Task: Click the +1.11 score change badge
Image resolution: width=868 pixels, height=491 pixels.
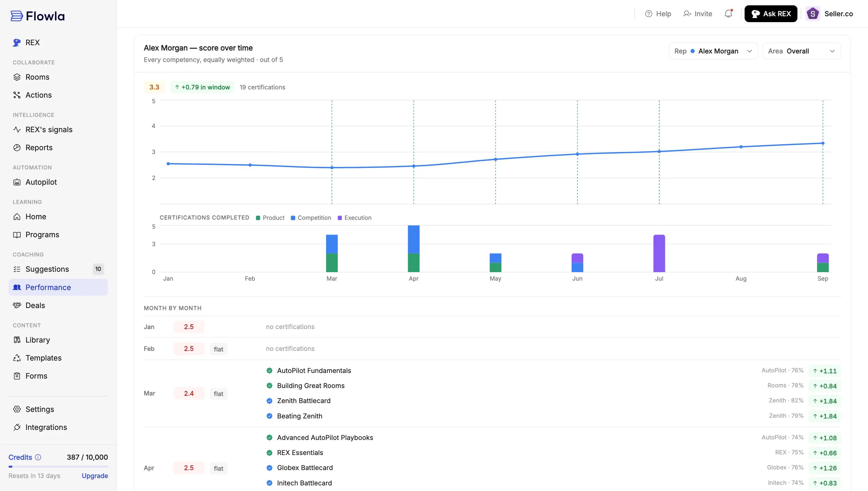Action: click(x=825, y=371)
